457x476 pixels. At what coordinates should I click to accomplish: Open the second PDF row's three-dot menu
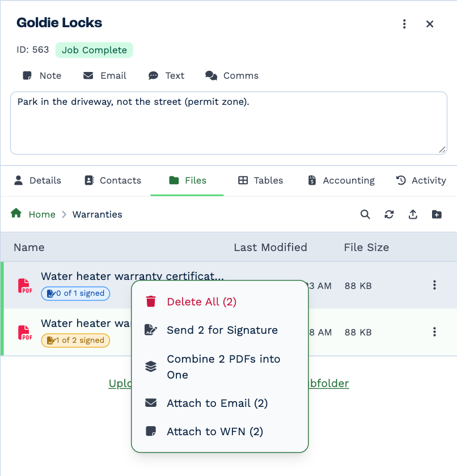pos(434,332)
